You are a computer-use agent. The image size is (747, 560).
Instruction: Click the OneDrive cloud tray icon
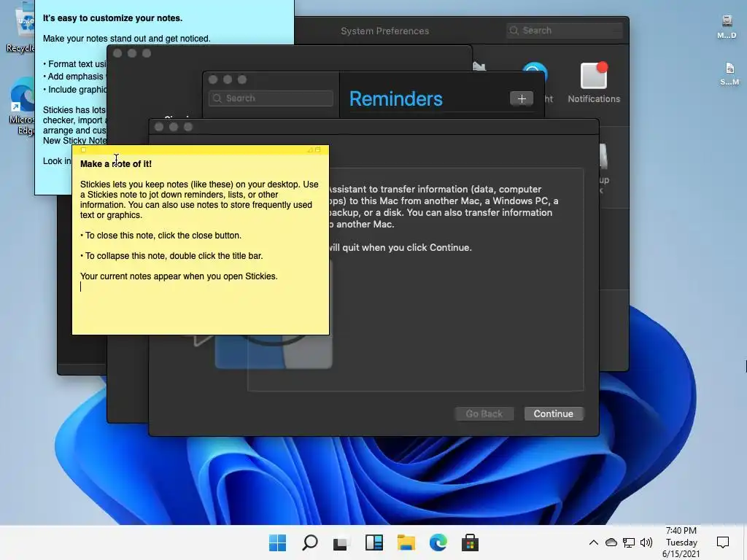611,542
